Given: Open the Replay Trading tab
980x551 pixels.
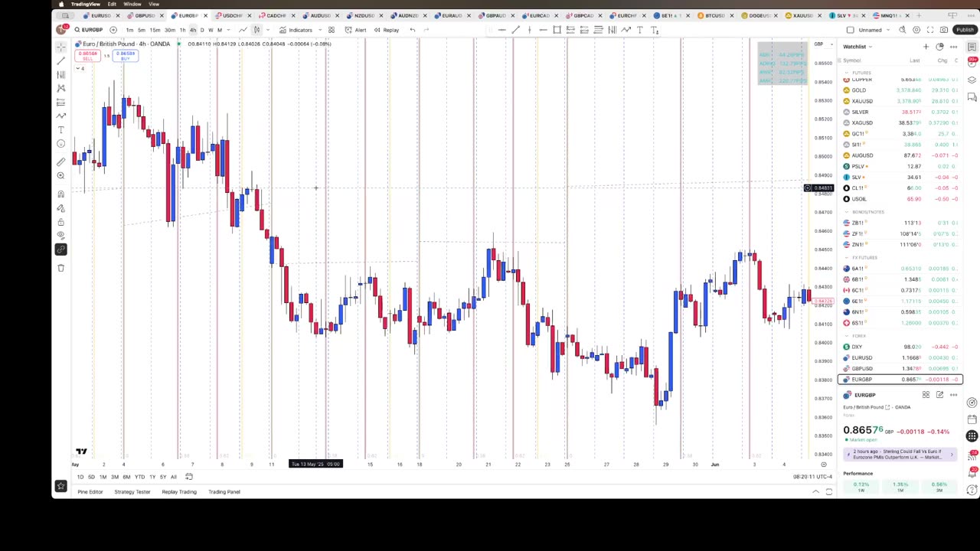Looking at the screenshot, I should tap(179, 492).
